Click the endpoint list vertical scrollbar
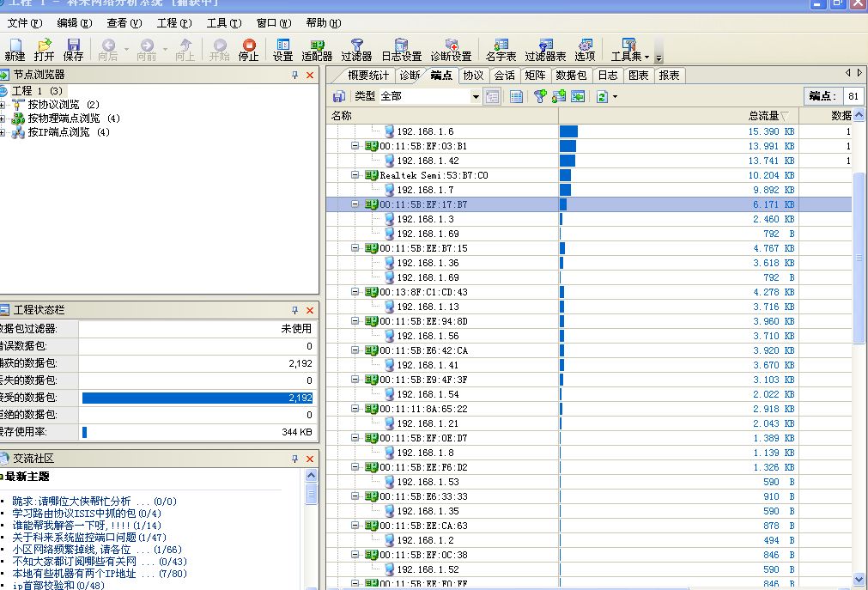 859,258
